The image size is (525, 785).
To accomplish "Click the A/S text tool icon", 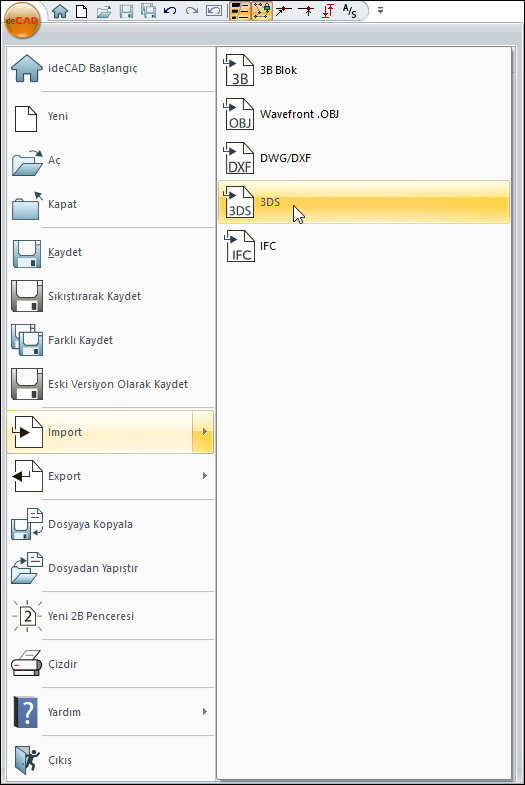I will 349,11.
